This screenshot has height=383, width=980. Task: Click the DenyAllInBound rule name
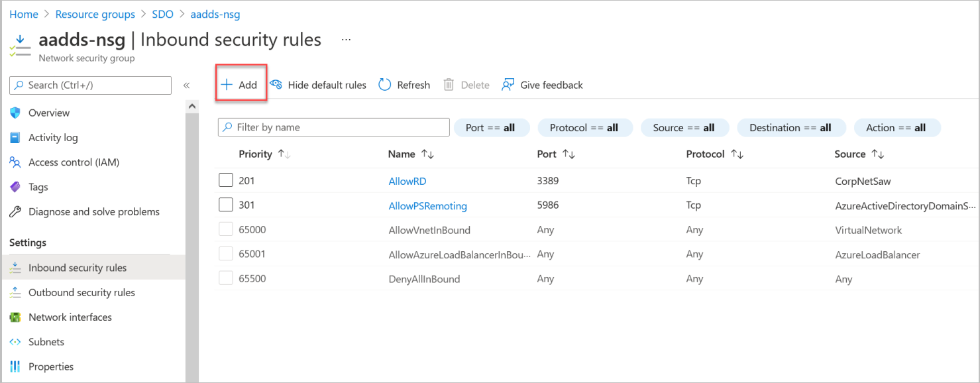click(x=424, y=279)
